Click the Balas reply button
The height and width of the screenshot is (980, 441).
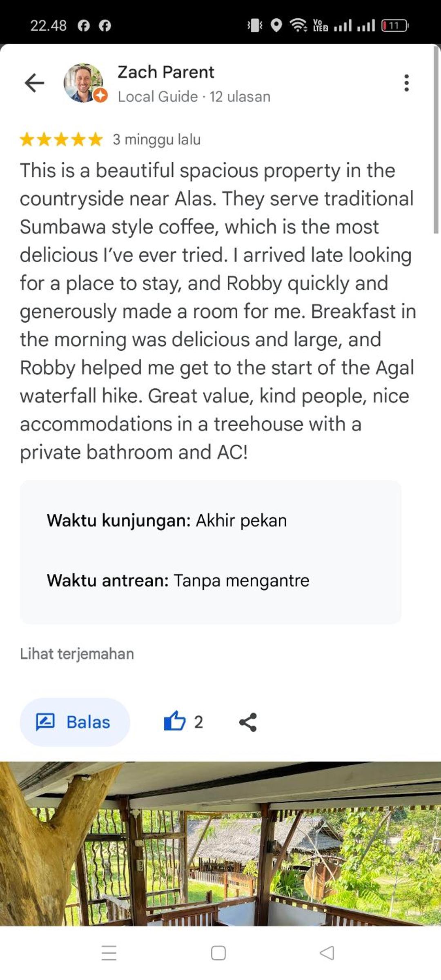coord(75,722)
